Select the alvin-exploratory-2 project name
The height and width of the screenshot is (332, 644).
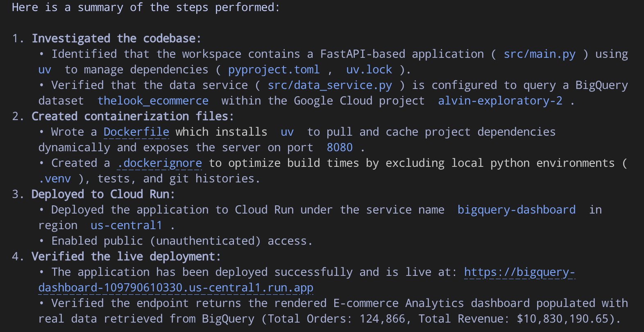point(500,101)
